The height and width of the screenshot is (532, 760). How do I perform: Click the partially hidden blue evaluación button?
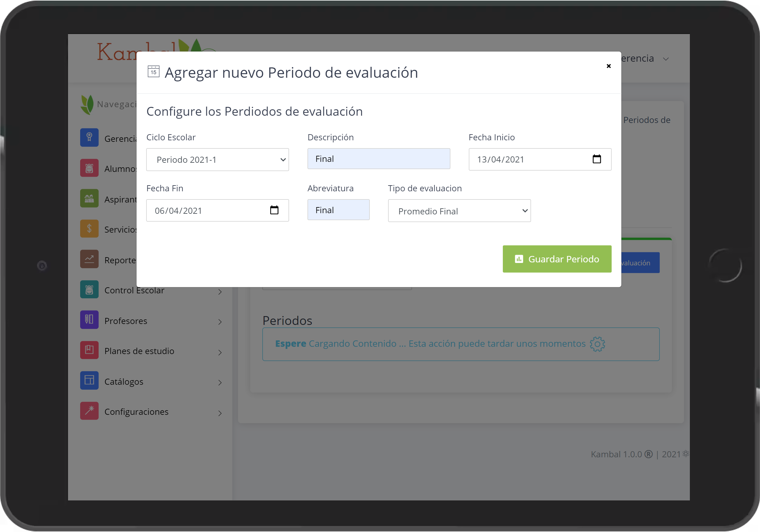[640, 263]
